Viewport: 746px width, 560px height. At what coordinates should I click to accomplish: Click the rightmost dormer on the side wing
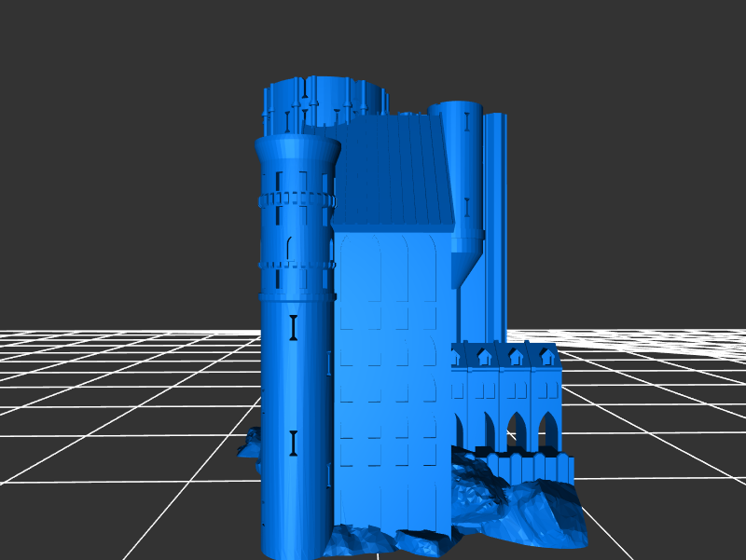[x=546, y=355]
